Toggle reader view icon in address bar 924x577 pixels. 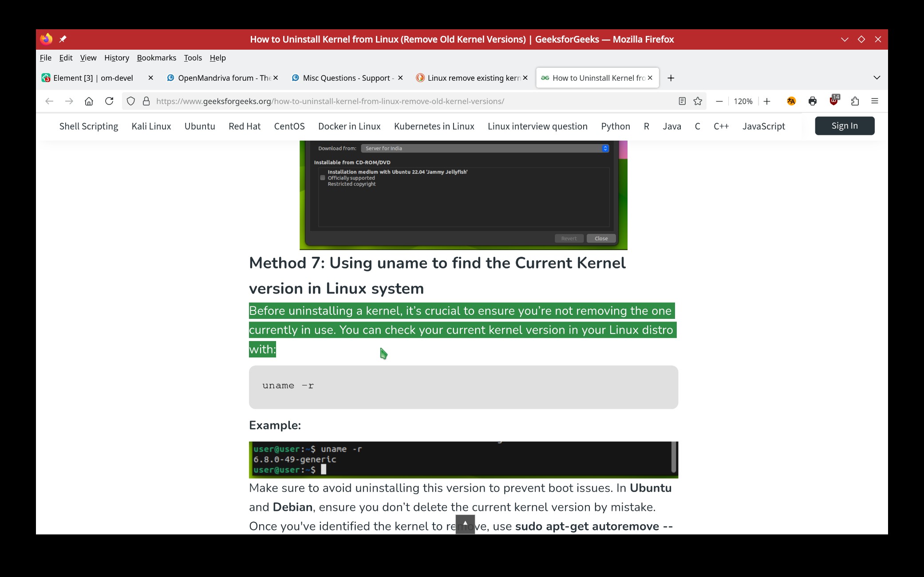682,101
